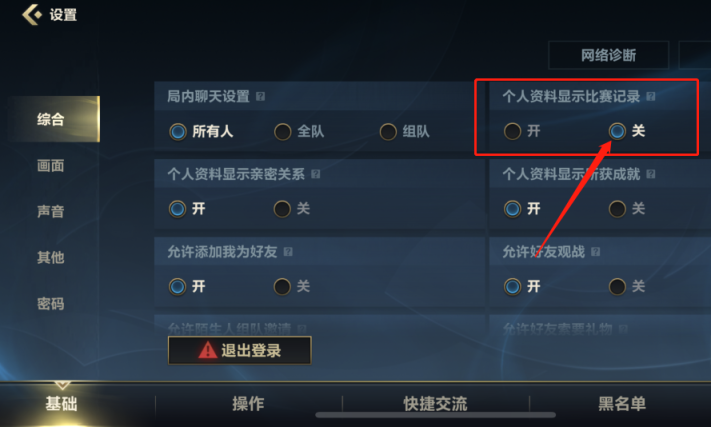The width and height of the screenshot is (711, 427).
Task: Go back using the gold arrow icon
Action: click(x=31, y=15)
